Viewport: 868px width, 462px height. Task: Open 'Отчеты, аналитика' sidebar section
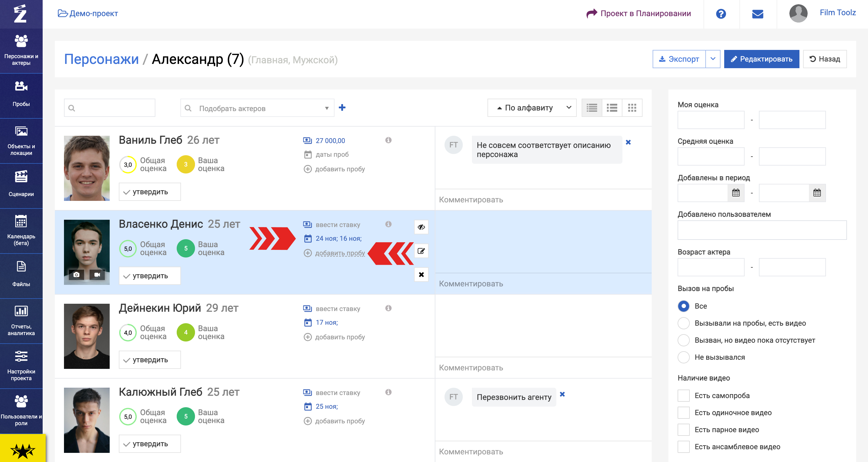(21, 321)
